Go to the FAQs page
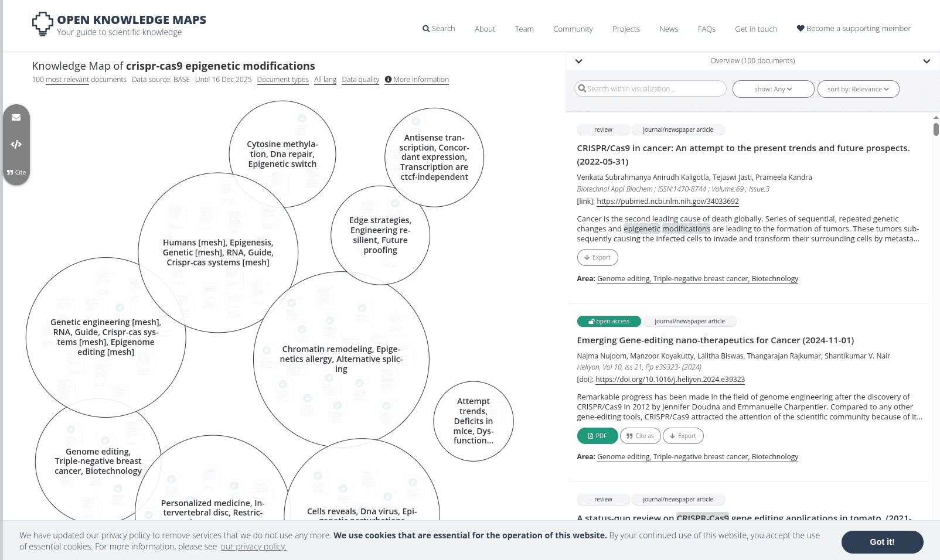Viewport: 940px width, 560px height. 706,29
